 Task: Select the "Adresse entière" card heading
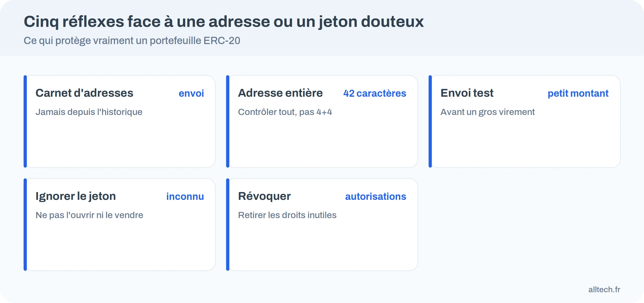(280, 93)
